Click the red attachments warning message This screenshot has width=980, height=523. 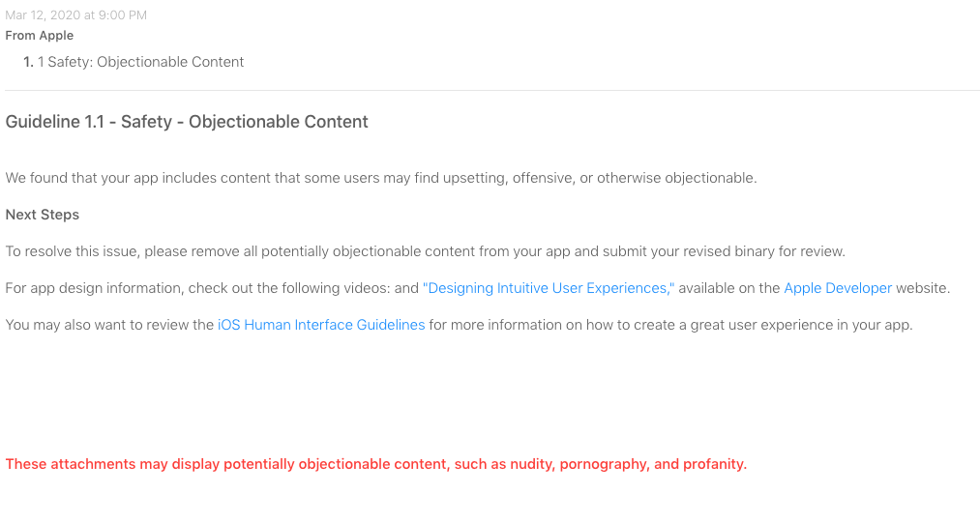coord(376,464)
